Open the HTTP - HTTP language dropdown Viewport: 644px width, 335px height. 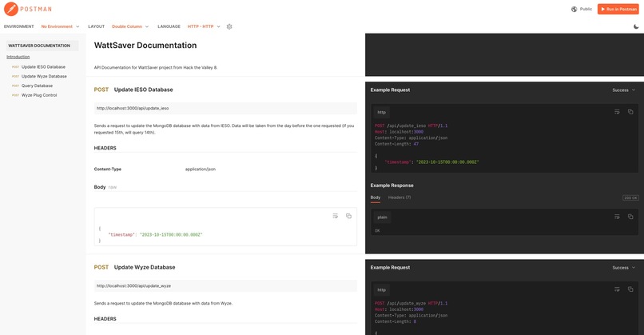point(204,26)
